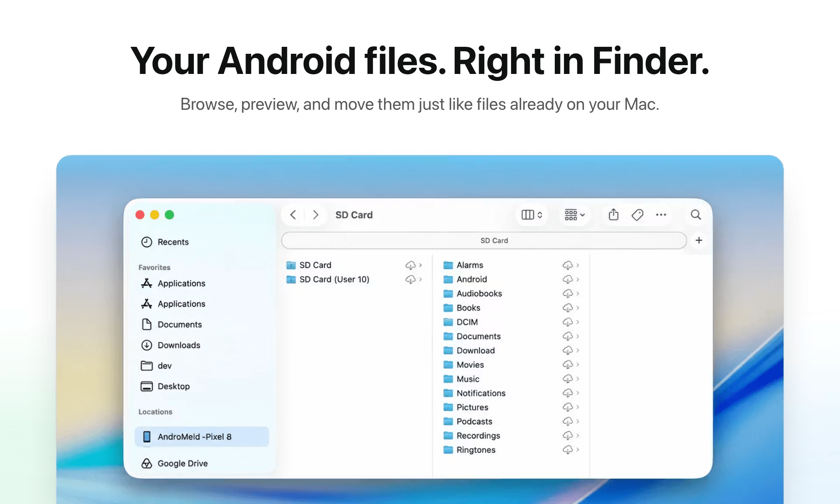Image resolution: width=840 pixels, height=504 pixels.
Task: Expand Books folder chevron
Action: tap(577, 308)
